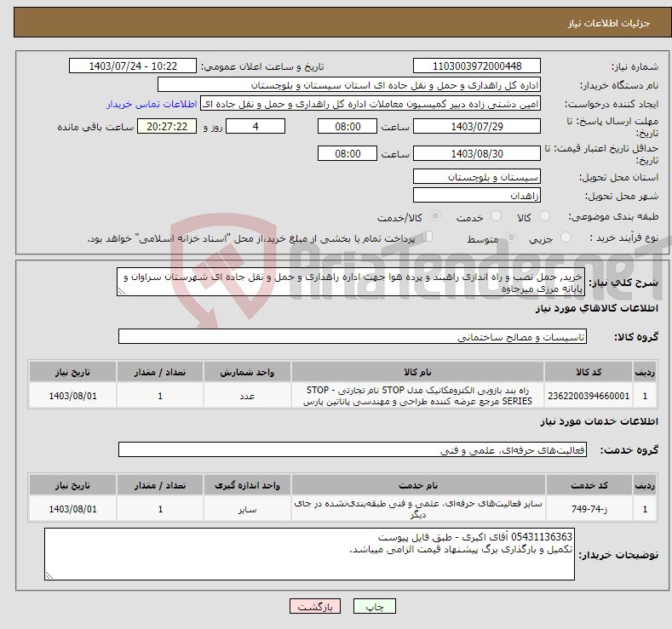
Task: Select the جزیی purchase type radio
Action: (x=566, y=237)
